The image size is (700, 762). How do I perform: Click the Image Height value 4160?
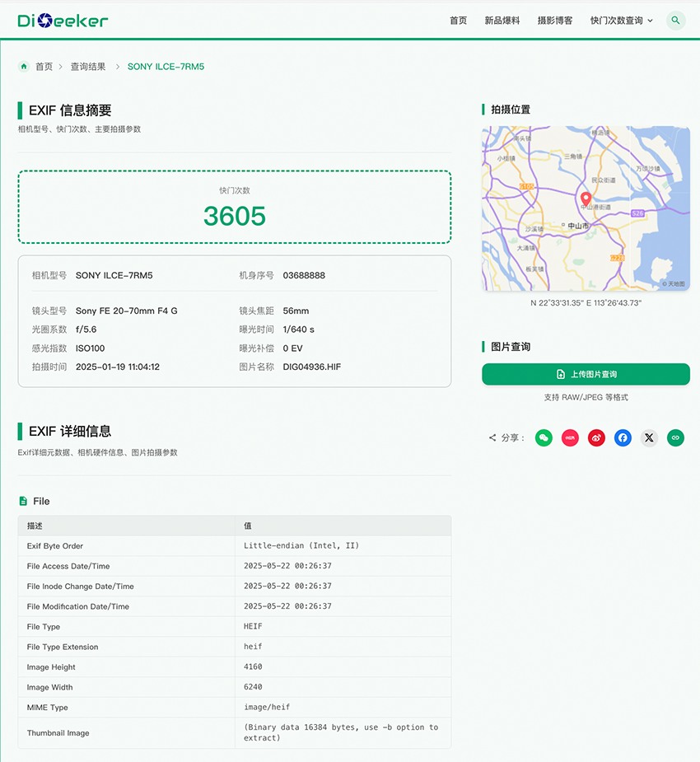pos(253,666)
